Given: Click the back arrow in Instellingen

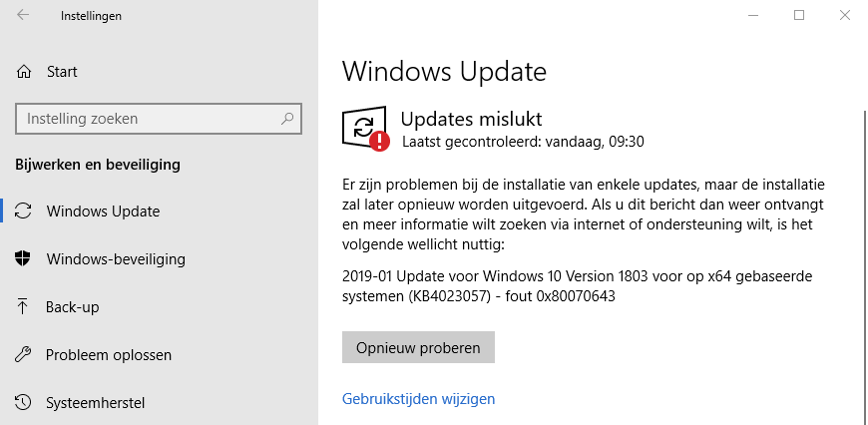Looking at the screenshot, I should coord(23,16).
